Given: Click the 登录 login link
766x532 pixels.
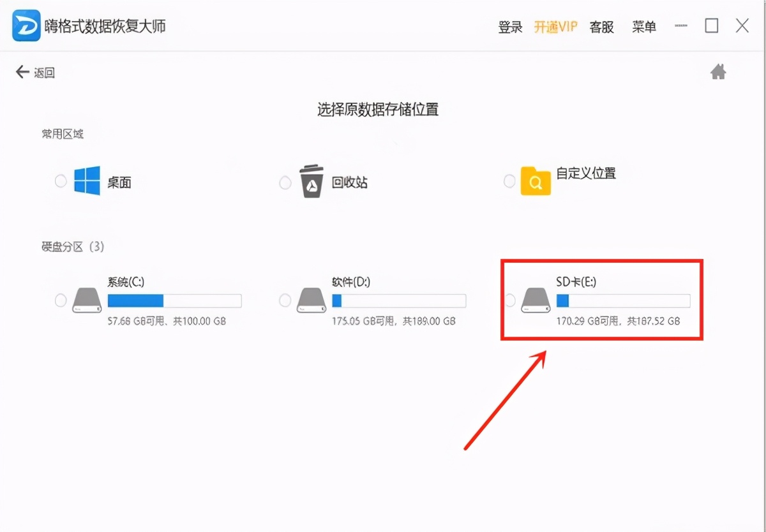Looking at the screenshot, I should pyautogui.click(x=509, y=27).
